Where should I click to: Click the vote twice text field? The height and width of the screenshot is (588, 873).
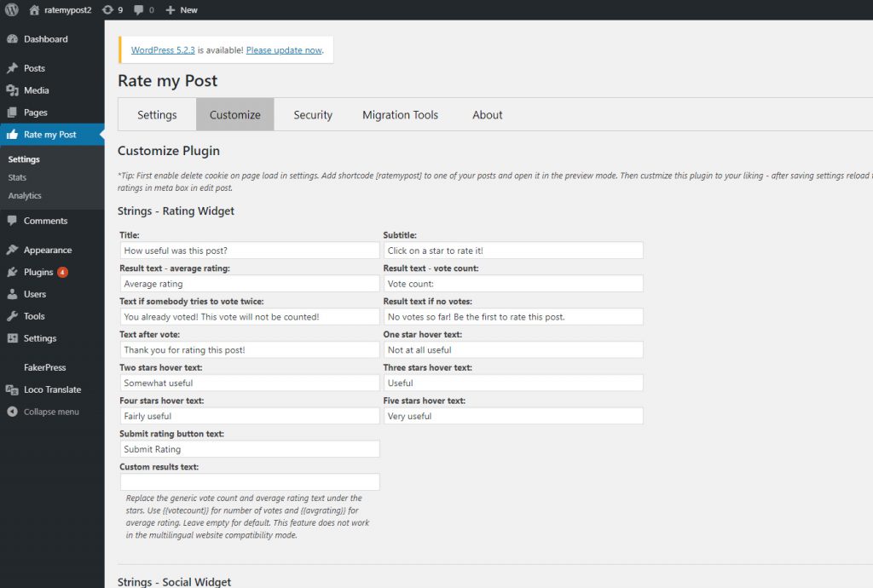250,316
